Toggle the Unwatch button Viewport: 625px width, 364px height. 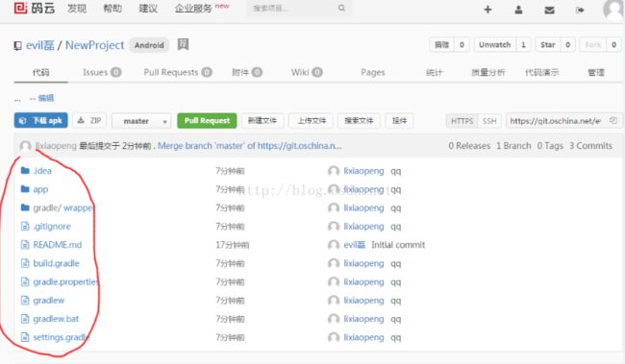[x=494, y=44]
